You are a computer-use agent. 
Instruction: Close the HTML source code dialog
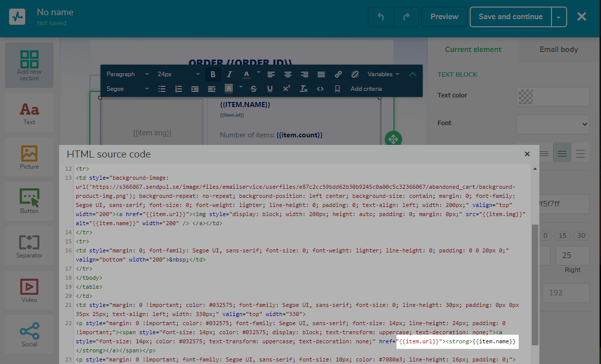point(527,154)
